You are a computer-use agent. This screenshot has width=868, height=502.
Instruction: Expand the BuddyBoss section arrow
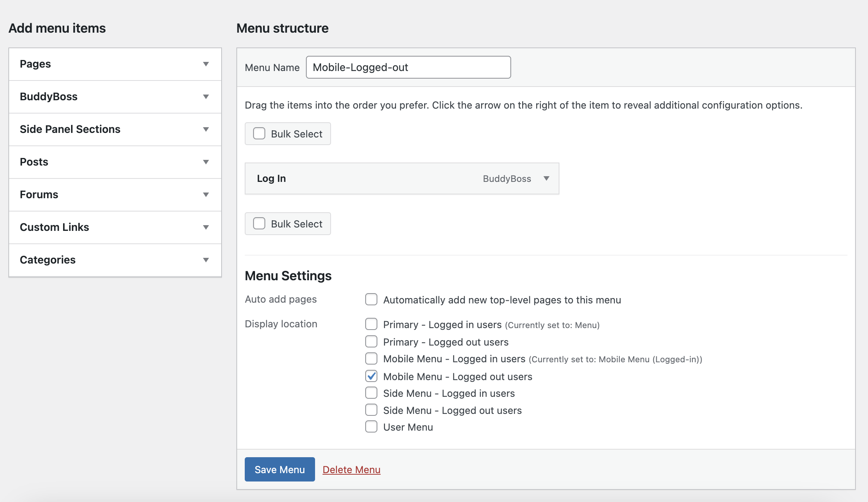[206, 97]
